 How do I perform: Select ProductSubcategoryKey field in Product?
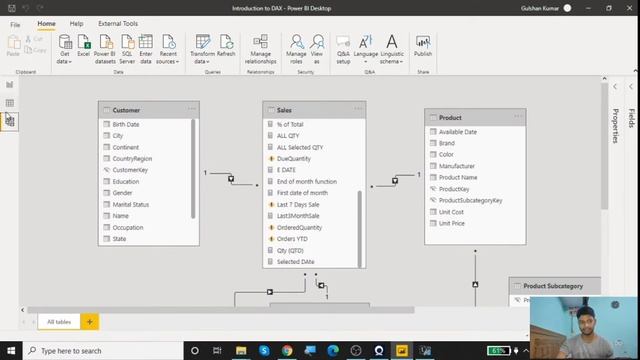tap(470, 200)
